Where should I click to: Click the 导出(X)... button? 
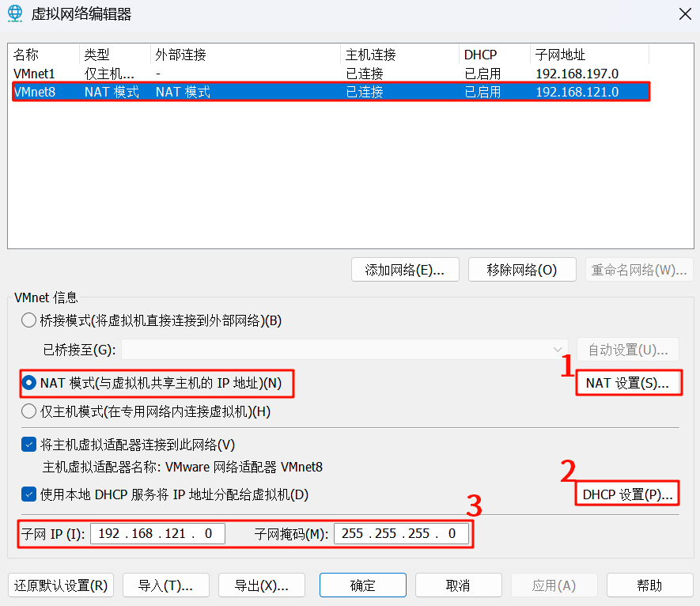(x=262, y=585)
